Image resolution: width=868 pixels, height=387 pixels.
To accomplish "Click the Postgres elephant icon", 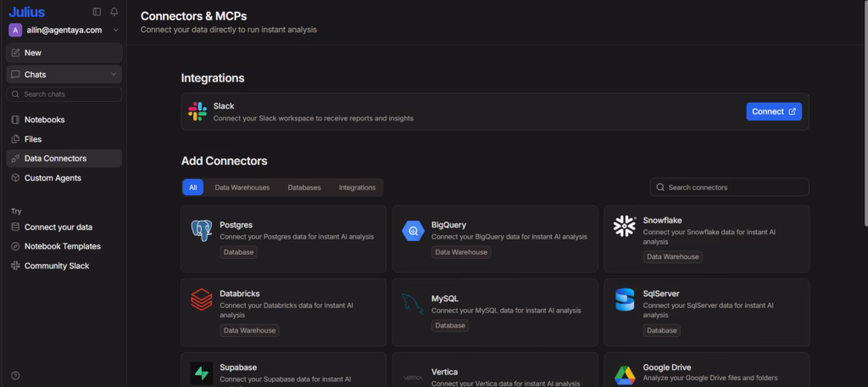I will click(202, 230).
